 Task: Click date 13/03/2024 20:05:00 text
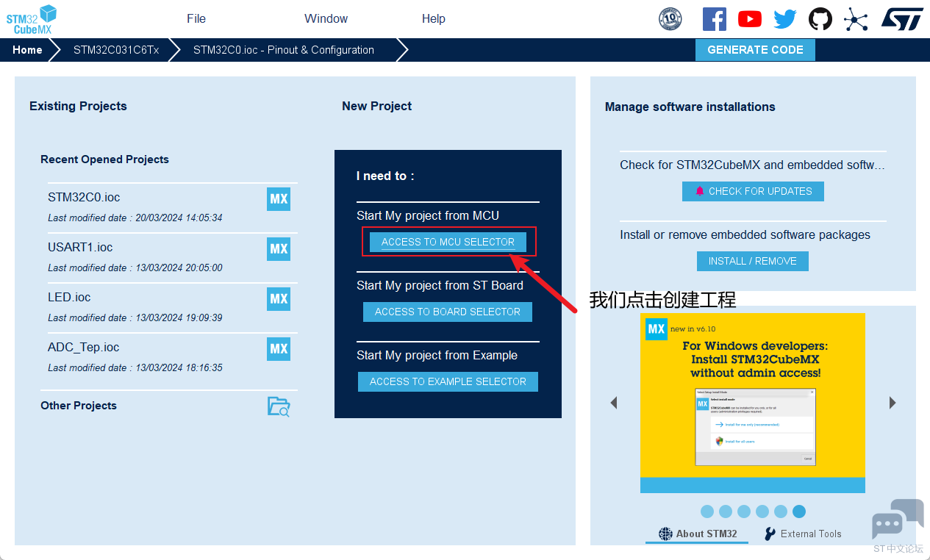179,268
